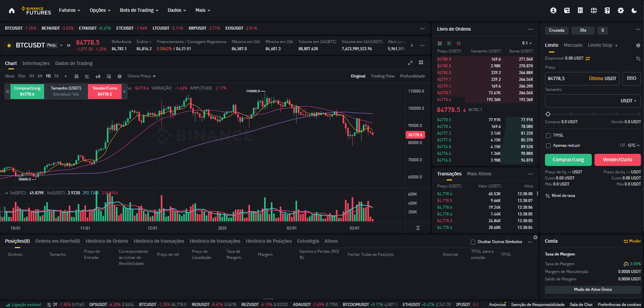Expand chart to fullscreen
This screenshot has height=308, width=644.
tap(410, 63)
